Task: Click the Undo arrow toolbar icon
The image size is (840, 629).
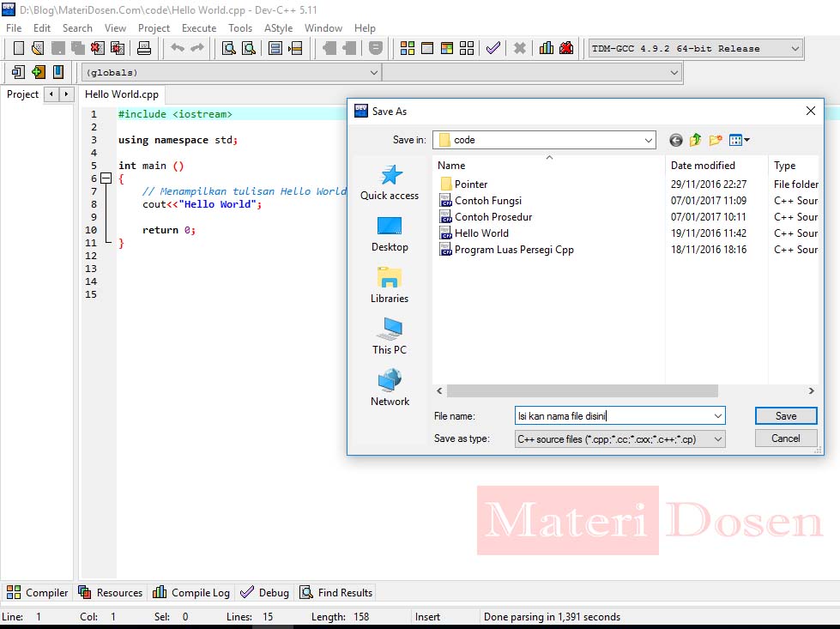Action: [178, 49]
